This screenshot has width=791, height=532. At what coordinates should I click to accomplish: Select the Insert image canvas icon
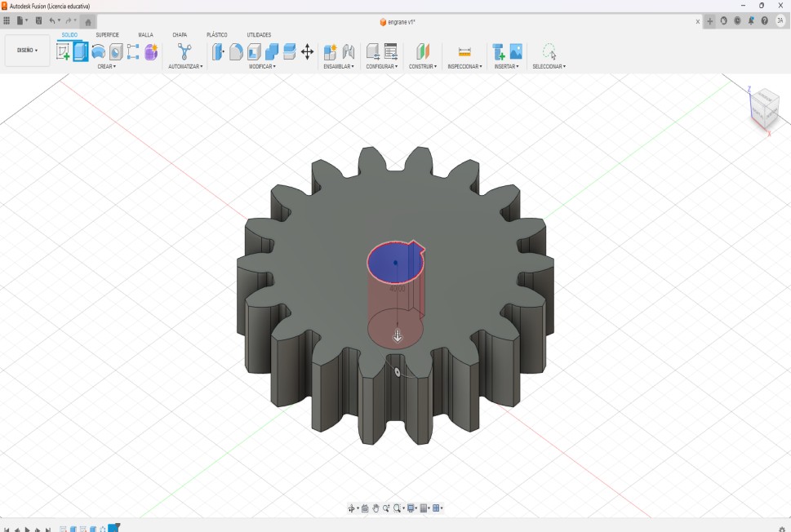[x=516, y=51]
